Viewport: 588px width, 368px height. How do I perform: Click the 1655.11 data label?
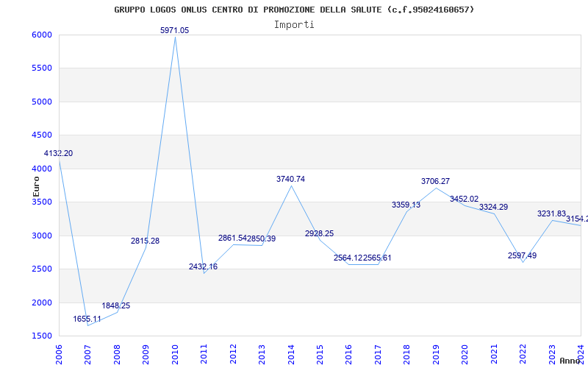(87, 319)
